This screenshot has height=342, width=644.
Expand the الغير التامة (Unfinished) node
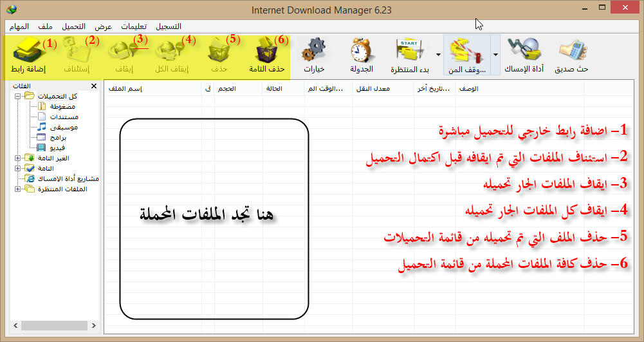coord(17,158)
